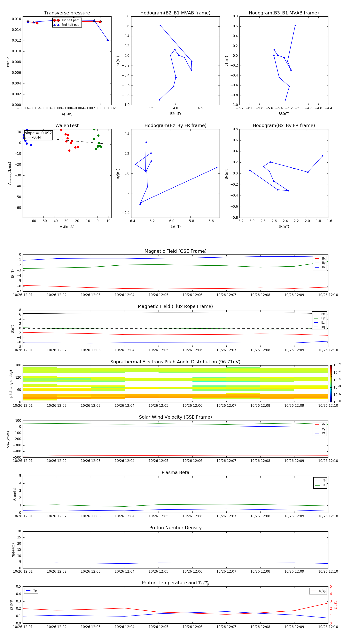The height and width of the screenshot is (644, 351).
Task: Click the red Te/Tp right-axis label
Action: [336, 605]
